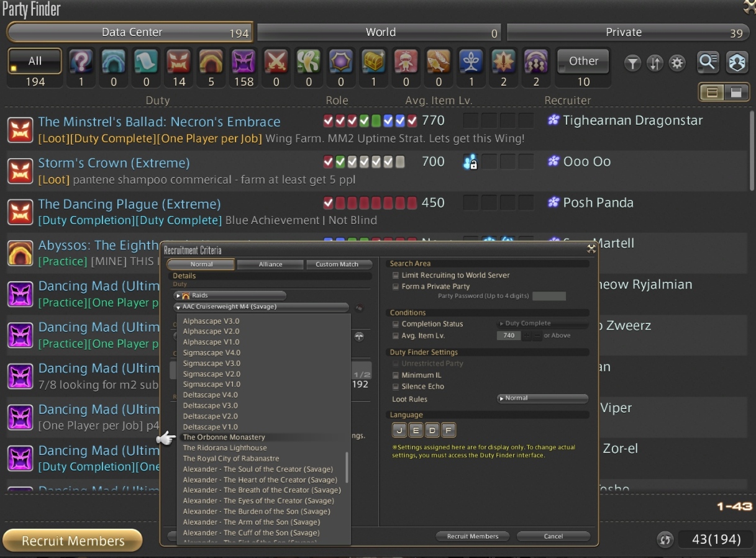
Task: Select the Normal recruitment tab
Action: 201,264
